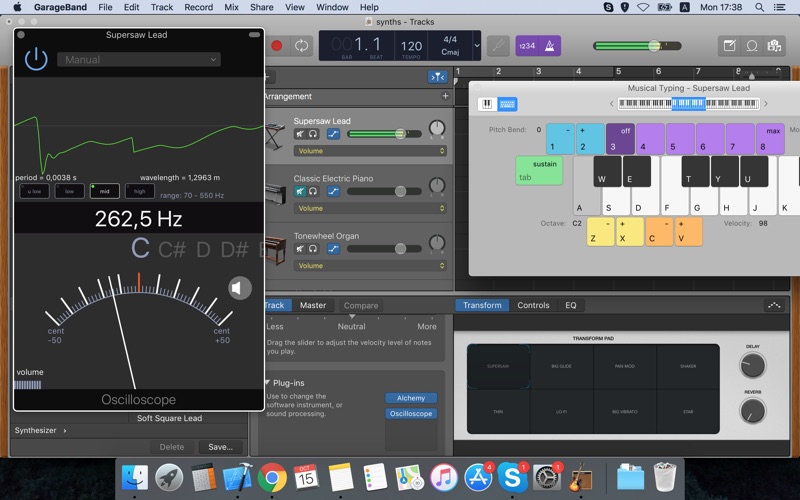800x500 pixels.
Task: Open Supersaw Lead Volume automation dropdown
Action: point(370,151)
